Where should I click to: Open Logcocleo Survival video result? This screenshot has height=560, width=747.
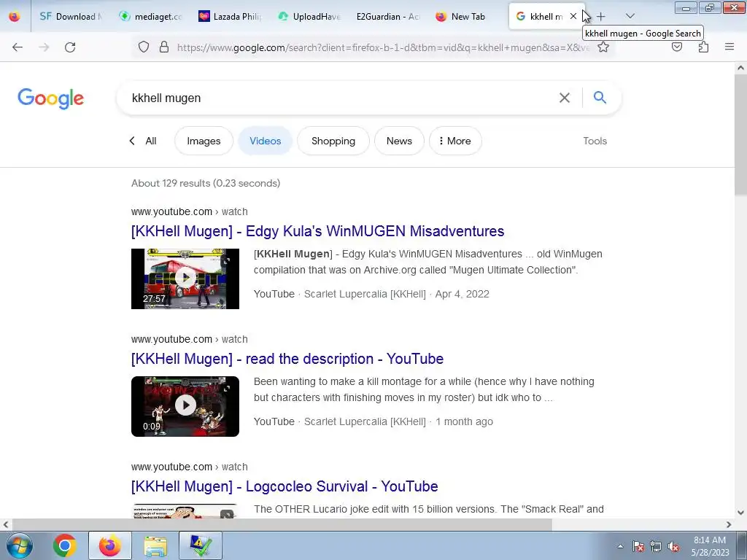click(x=285, y=486)
